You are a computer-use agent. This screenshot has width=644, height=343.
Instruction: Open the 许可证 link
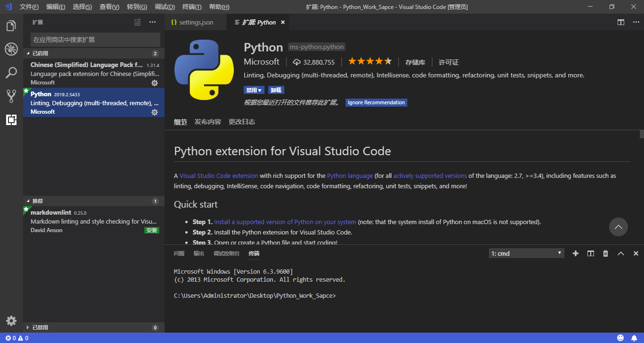coord(449,62)
